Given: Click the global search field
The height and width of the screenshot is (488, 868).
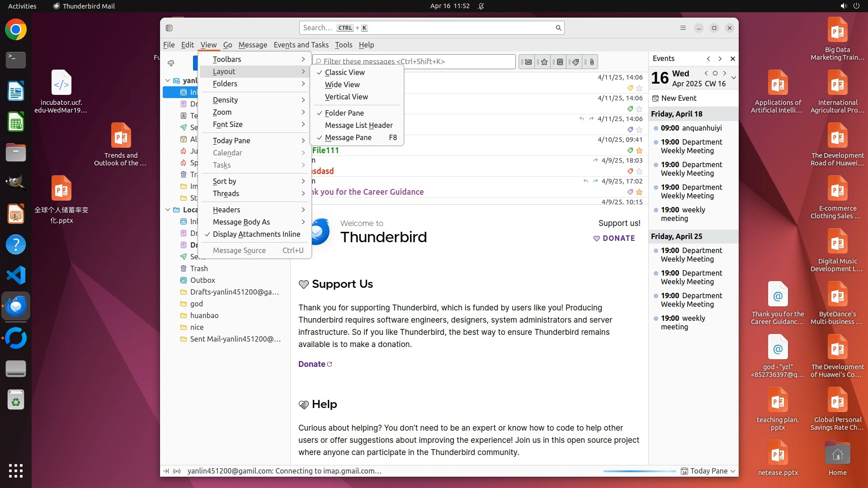Looking at the screenshot, I should [x=425, y=28].
